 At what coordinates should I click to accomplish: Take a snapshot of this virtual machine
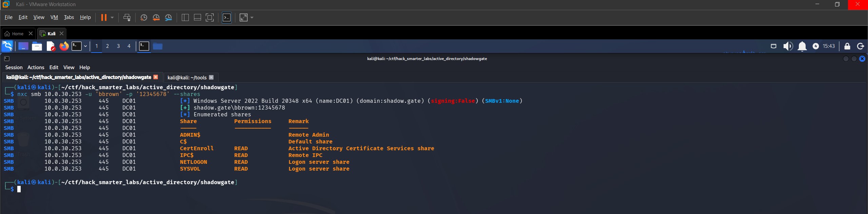[x=143, y=17]
